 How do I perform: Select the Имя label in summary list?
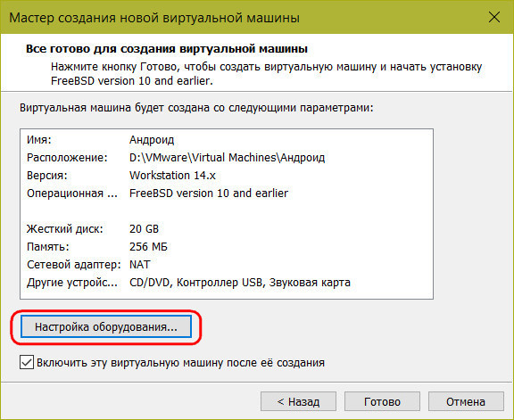[x=39, y=140]
